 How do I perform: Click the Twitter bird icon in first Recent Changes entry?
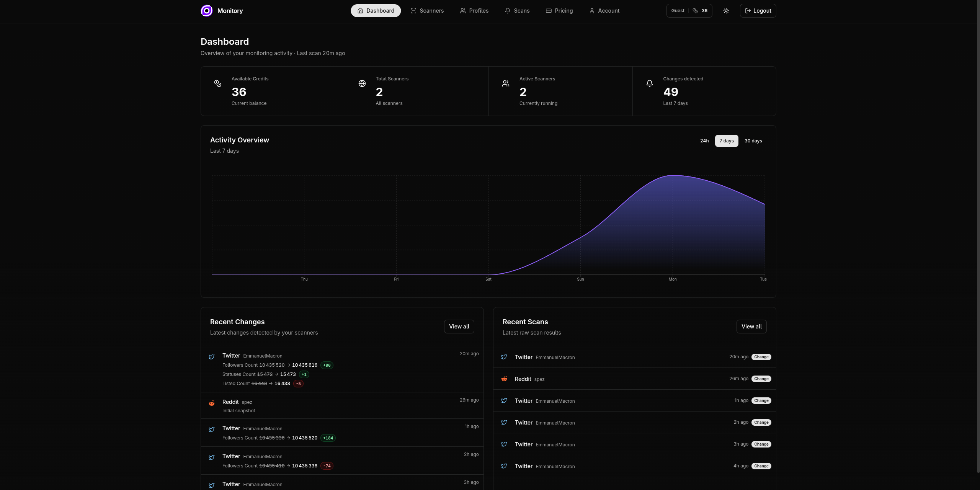212,357
